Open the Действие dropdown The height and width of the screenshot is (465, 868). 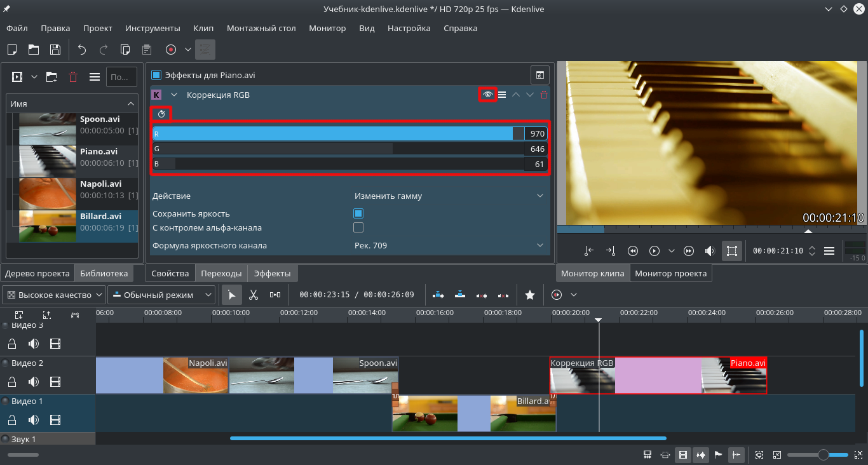coord(449,196)
